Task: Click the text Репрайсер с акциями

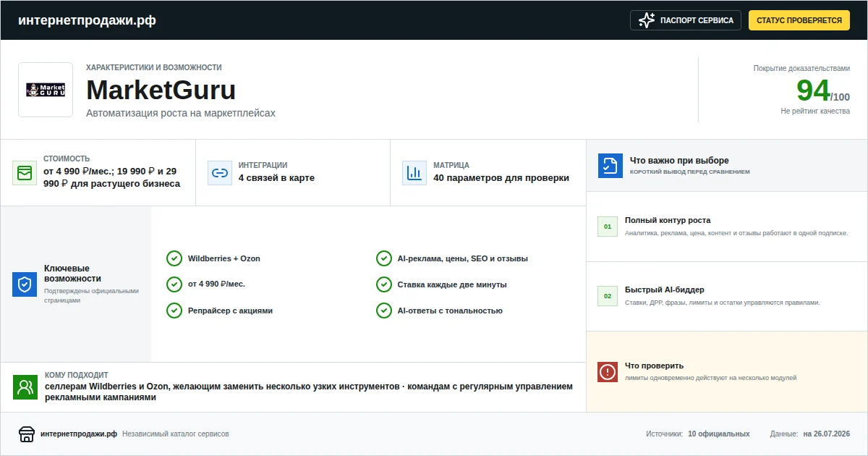Action: click(230, 311)
